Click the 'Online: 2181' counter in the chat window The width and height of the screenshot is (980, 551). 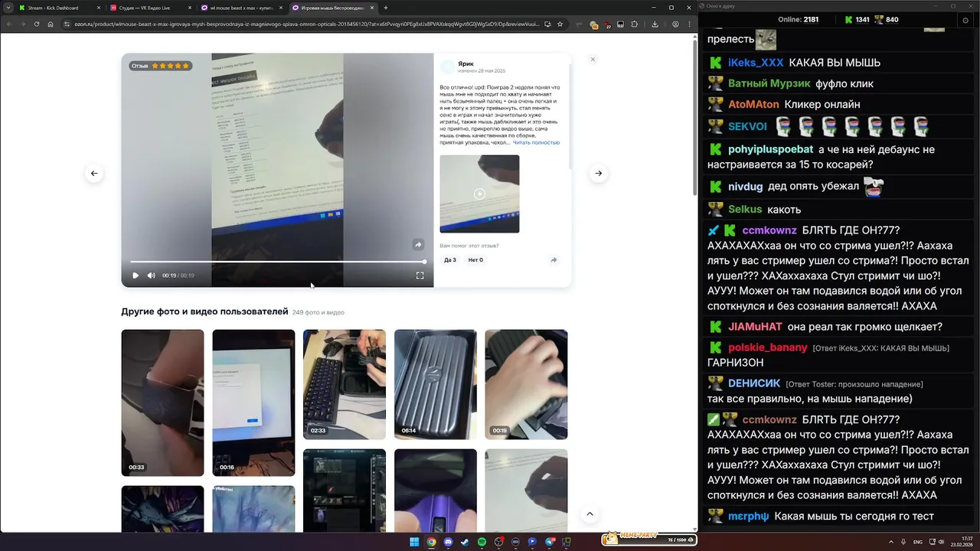click(x=799, y=19)
